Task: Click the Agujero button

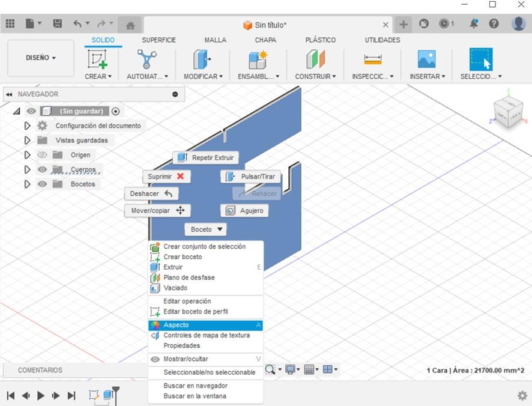Action: point(244,210)
